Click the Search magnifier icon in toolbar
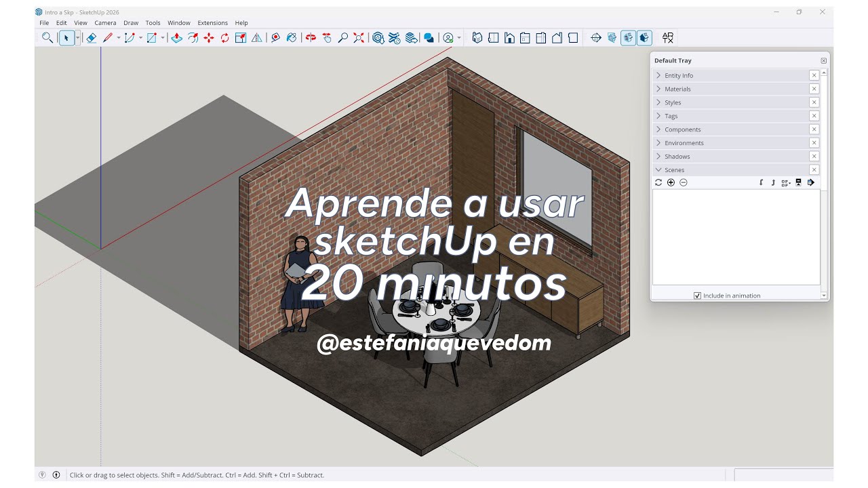 tap(47, 38)
